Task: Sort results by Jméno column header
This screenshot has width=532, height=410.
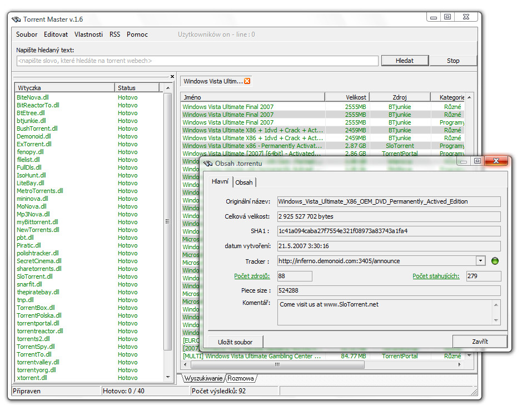Action: point(253,97)
